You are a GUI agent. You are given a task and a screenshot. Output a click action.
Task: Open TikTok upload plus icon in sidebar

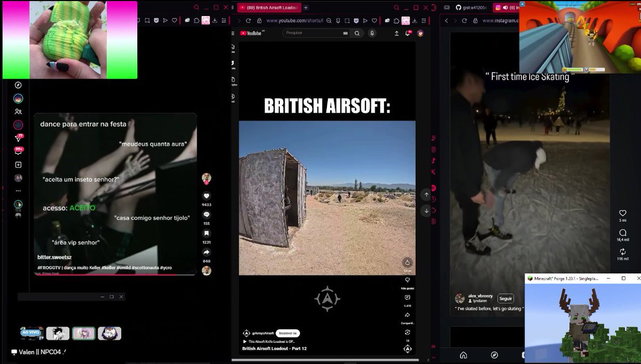click(x=18, y=165)
